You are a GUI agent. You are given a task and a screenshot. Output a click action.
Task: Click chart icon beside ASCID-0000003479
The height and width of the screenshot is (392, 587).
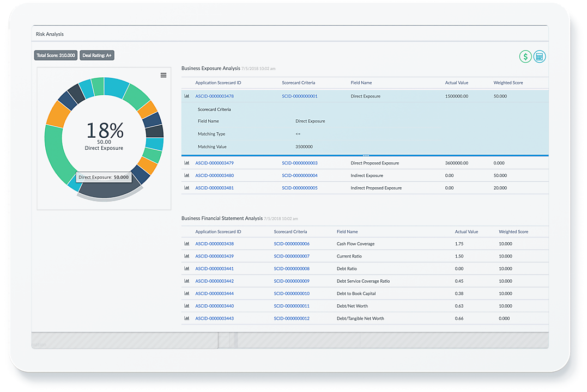(x=187, y=163)
